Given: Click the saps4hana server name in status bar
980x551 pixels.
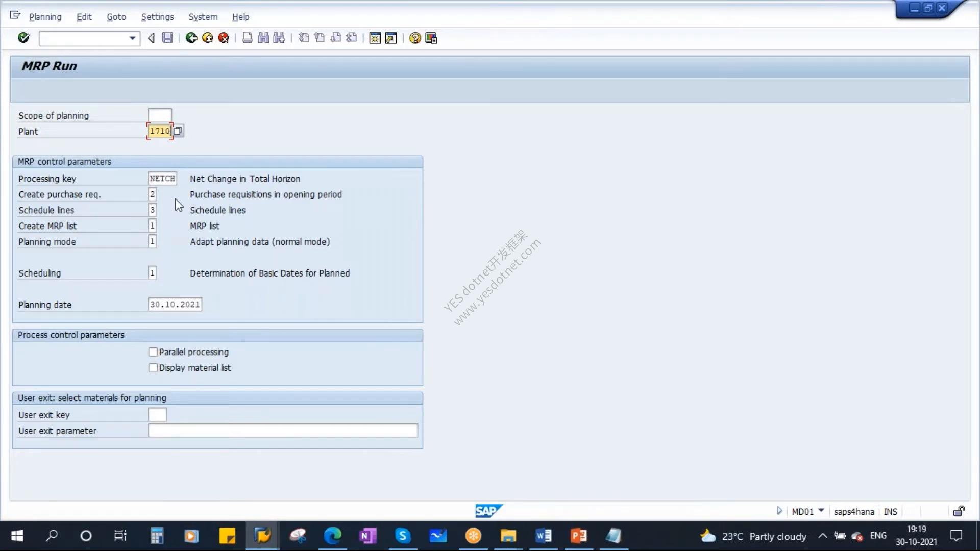Looking at the screenshot, I should click(854, 512).
